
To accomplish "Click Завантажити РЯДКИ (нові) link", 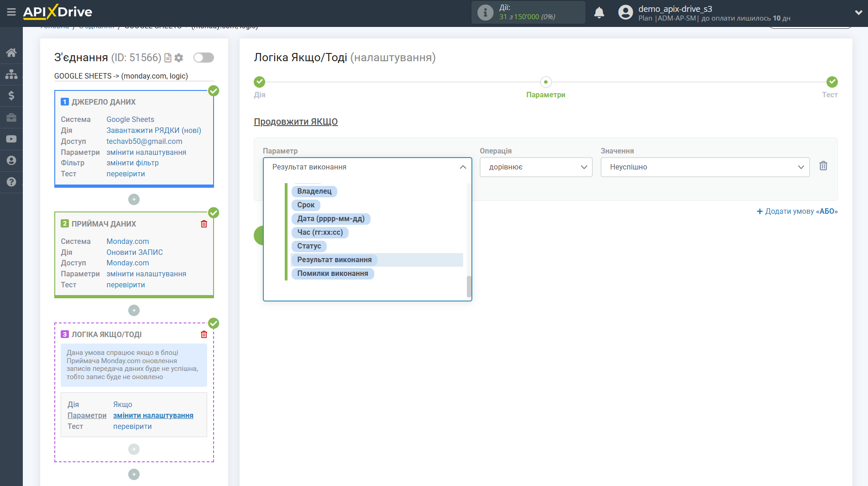I will pyautogui.click(x=154, y=130).
